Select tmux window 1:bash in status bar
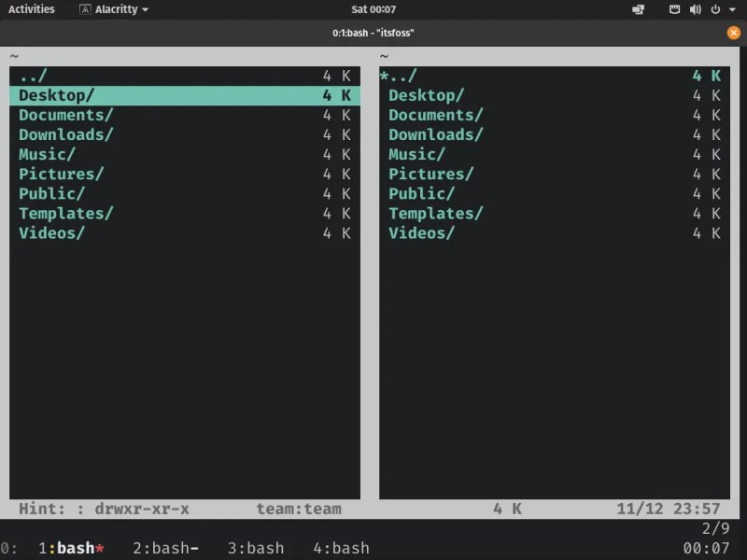This screenshot has height=560, width=747. pos(70,548)
